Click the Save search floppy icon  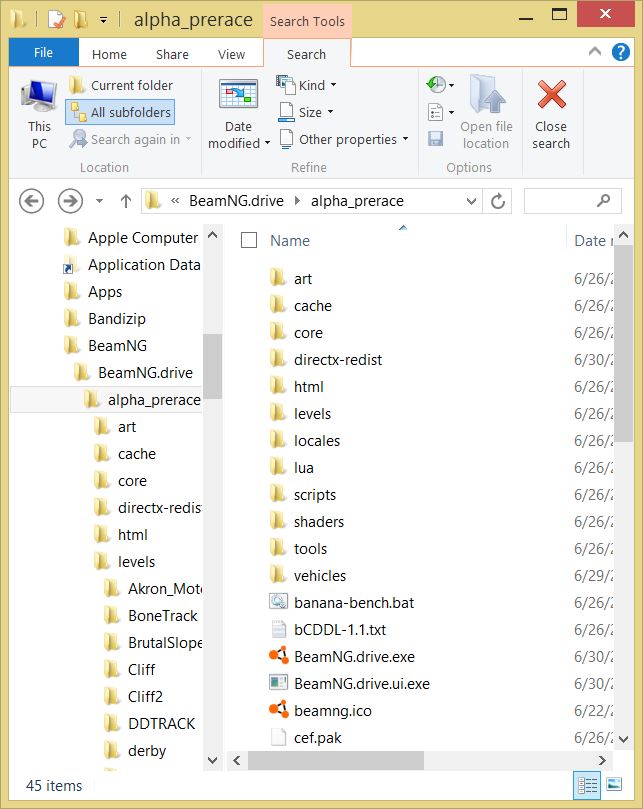435,139
